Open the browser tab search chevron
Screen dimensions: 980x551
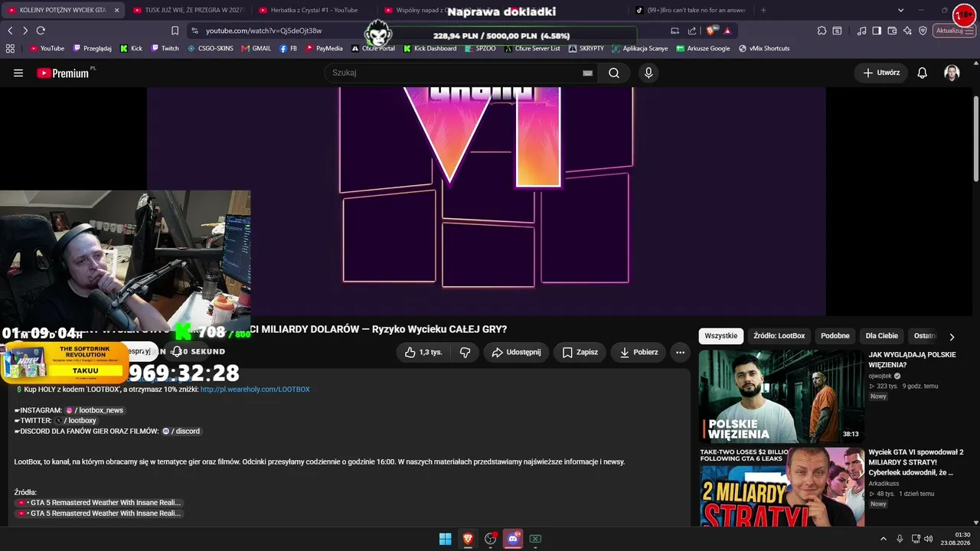point(901,10)
